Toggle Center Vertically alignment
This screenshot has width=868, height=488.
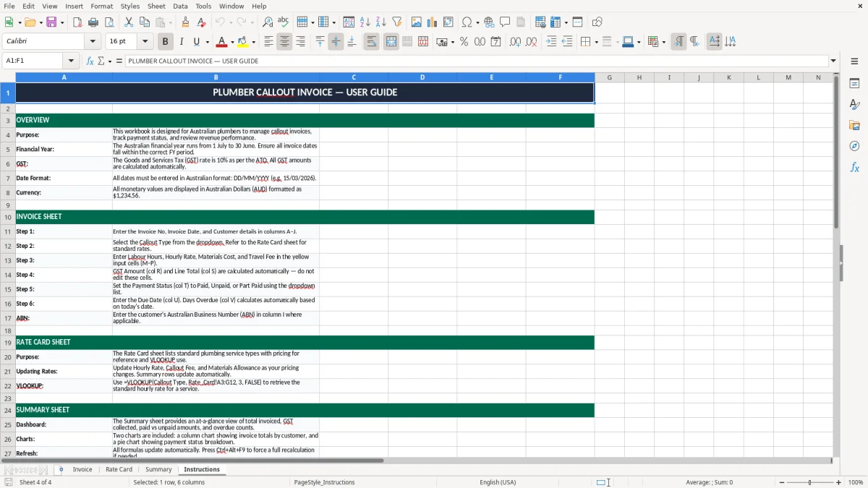(x=336, y=42)
